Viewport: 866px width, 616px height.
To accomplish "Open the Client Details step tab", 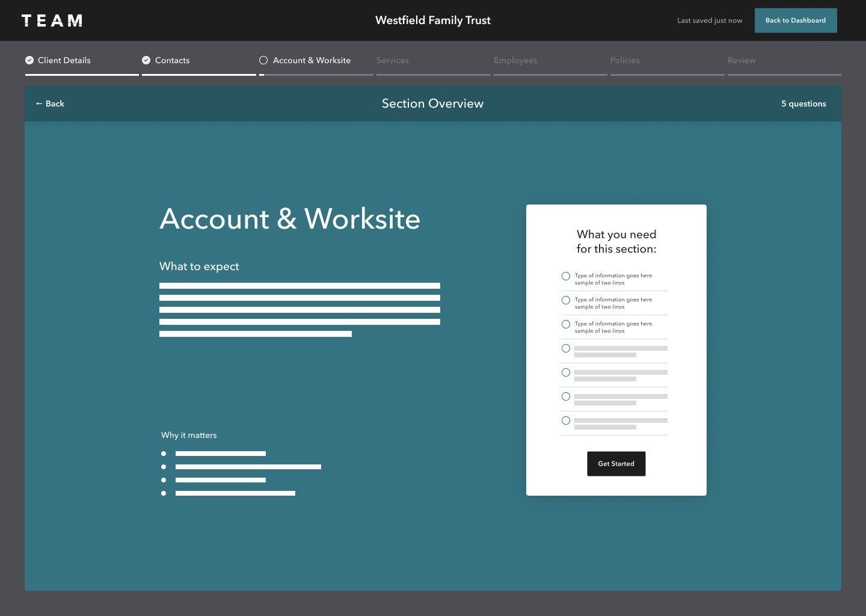I will [x=64, y=60].
